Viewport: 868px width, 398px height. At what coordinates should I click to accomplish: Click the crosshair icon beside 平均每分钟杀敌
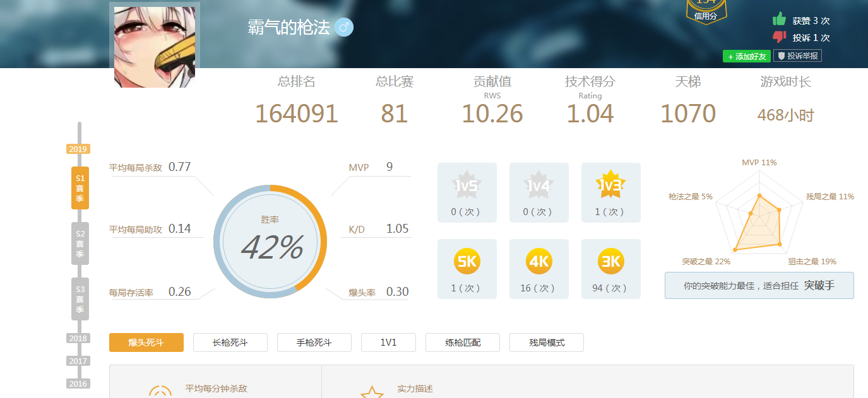(x=160, y=392)
